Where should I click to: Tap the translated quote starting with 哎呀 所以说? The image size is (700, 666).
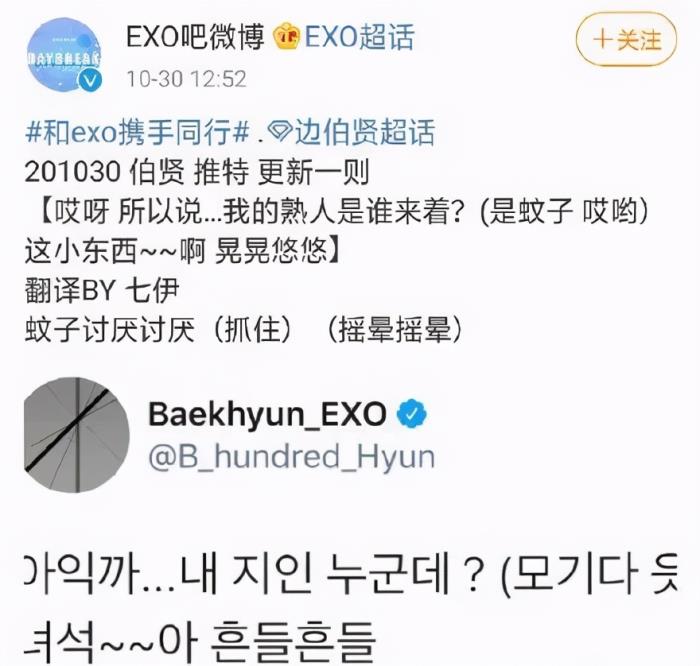point(336,230)
